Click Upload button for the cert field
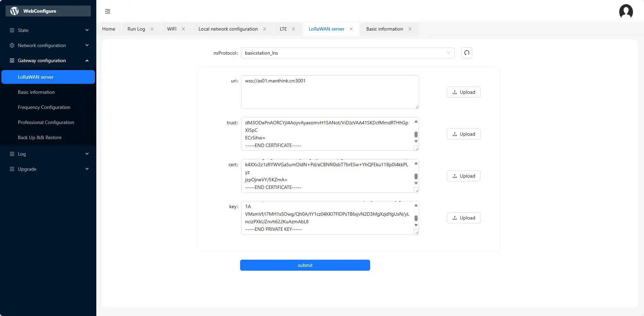The width and height of the screenshot is (644, 316). click(463, 176)
